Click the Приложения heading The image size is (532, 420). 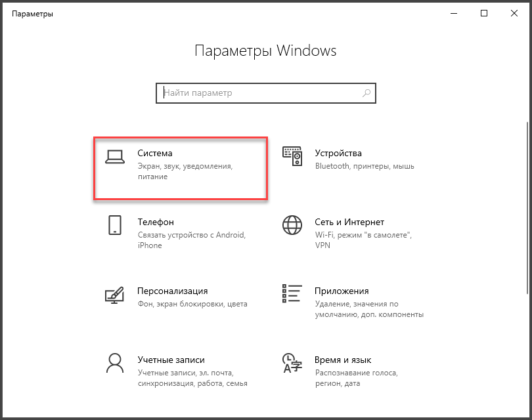coord(342,291)
